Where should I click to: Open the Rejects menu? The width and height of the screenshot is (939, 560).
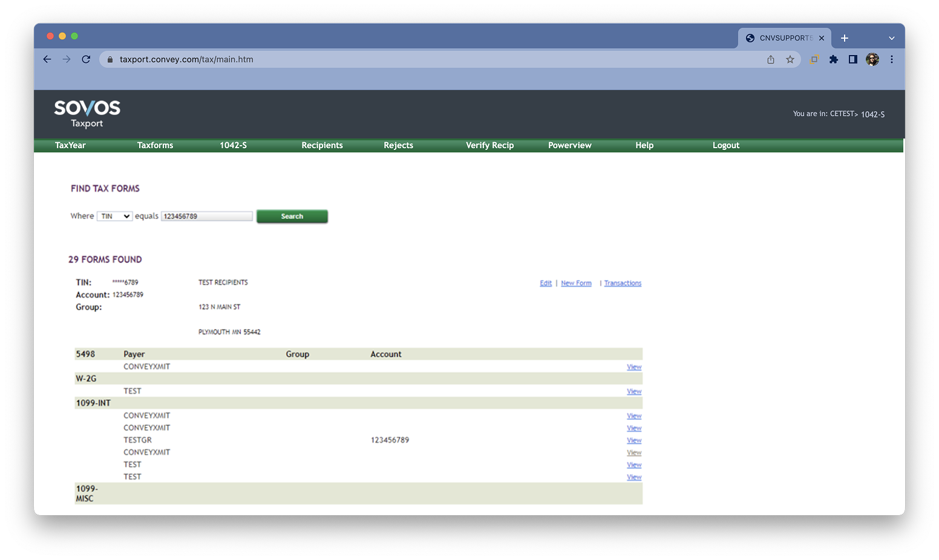[x=398, y=145]
